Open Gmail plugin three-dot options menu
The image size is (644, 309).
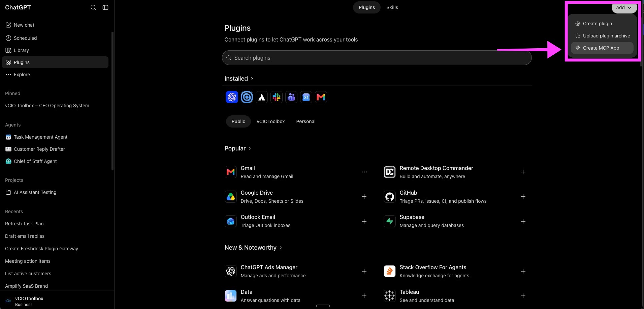point(364,172)
